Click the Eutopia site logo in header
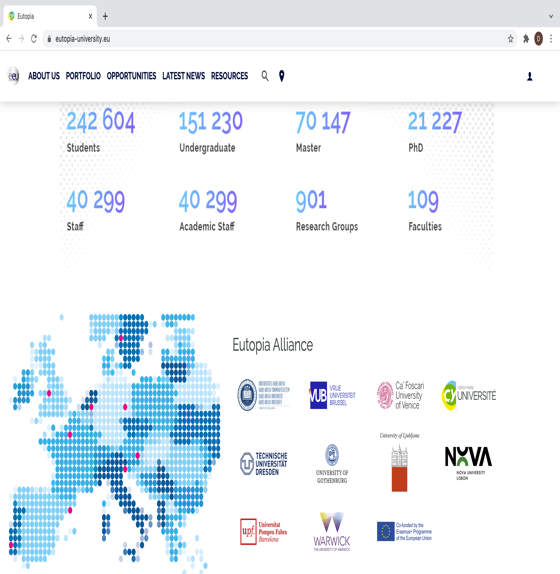Image resolution: width=560 pixels, height=574 pixels. click(x=14, y=76)
